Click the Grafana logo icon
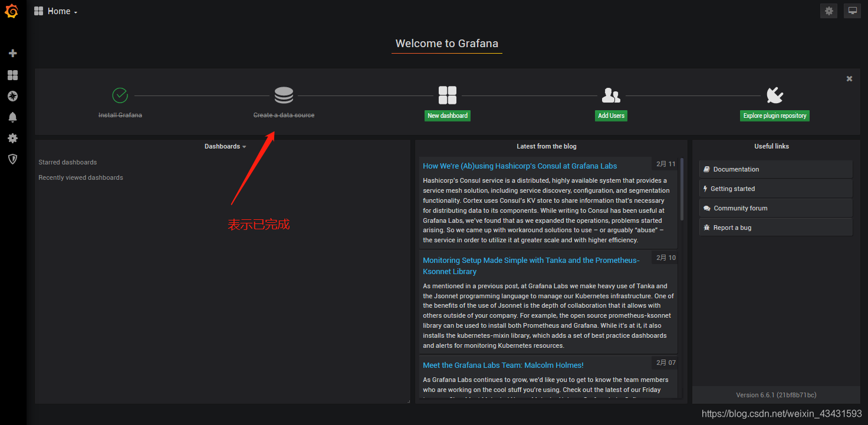 point(12,11)
